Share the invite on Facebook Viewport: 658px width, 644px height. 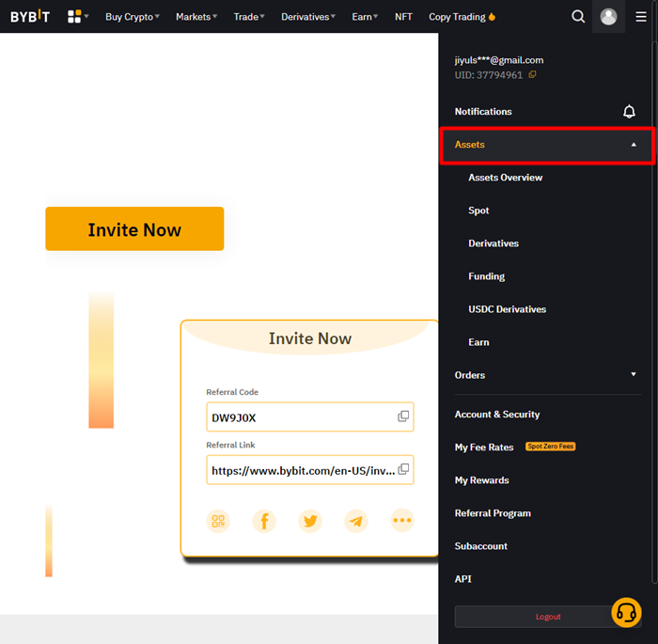(x=264, y=521)
